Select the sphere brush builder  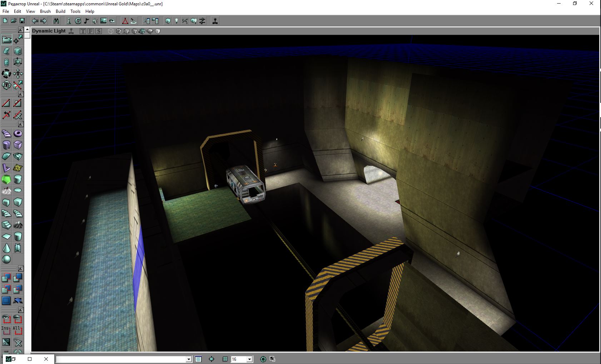tap(6, 259)
